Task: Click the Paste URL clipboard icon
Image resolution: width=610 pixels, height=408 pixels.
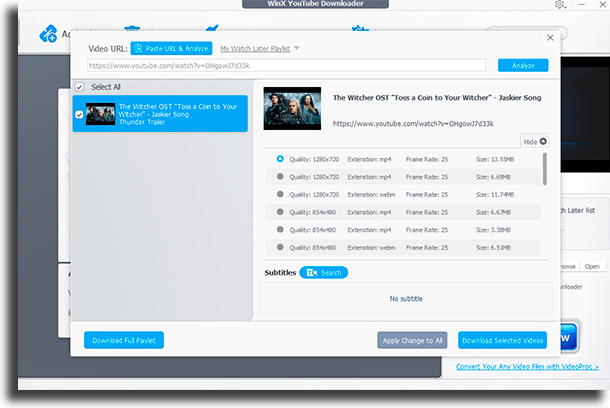Action: coord(138,49)
